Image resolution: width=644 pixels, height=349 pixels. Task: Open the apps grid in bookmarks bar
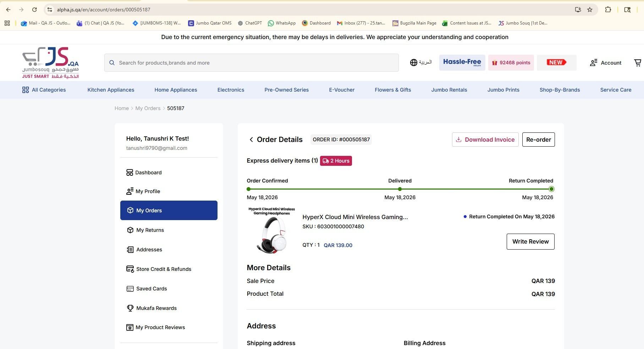pyautogui.click(x=7, y=23)
